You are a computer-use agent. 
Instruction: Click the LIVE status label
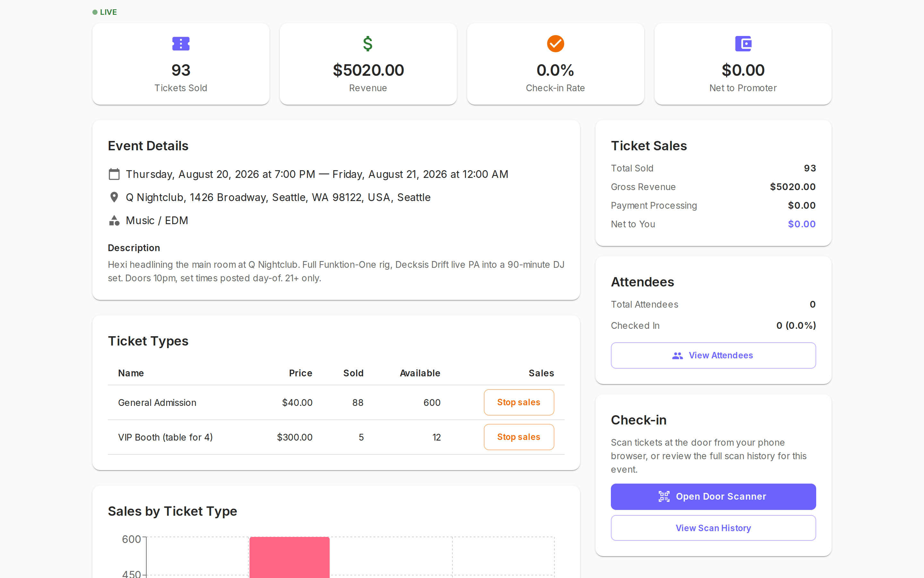click(x=108, y=12)
